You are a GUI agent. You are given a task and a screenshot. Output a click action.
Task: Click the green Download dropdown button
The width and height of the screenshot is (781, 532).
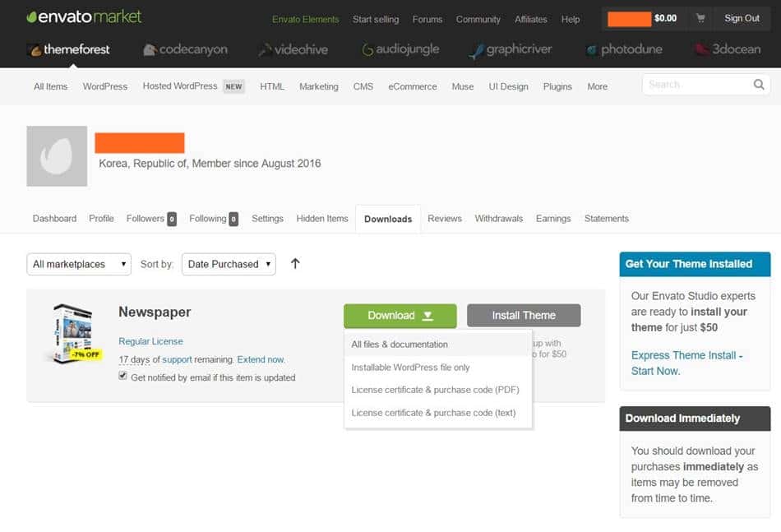coord(400,316)
